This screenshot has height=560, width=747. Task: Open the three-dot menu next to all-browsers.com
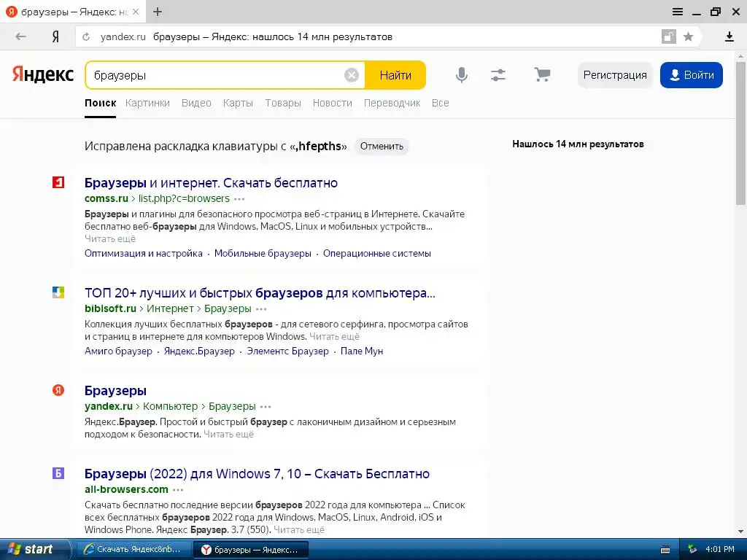coord(178,490)
